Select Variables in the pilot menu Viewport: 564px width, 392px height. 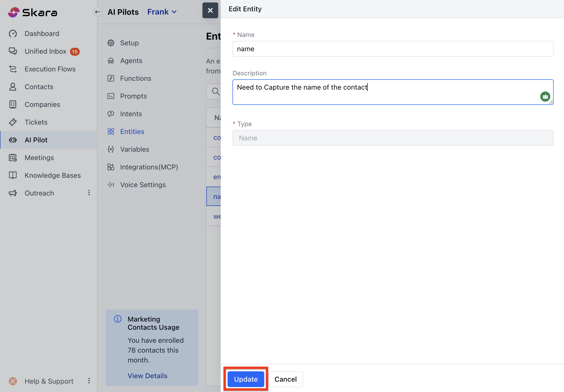click(134, 149)
